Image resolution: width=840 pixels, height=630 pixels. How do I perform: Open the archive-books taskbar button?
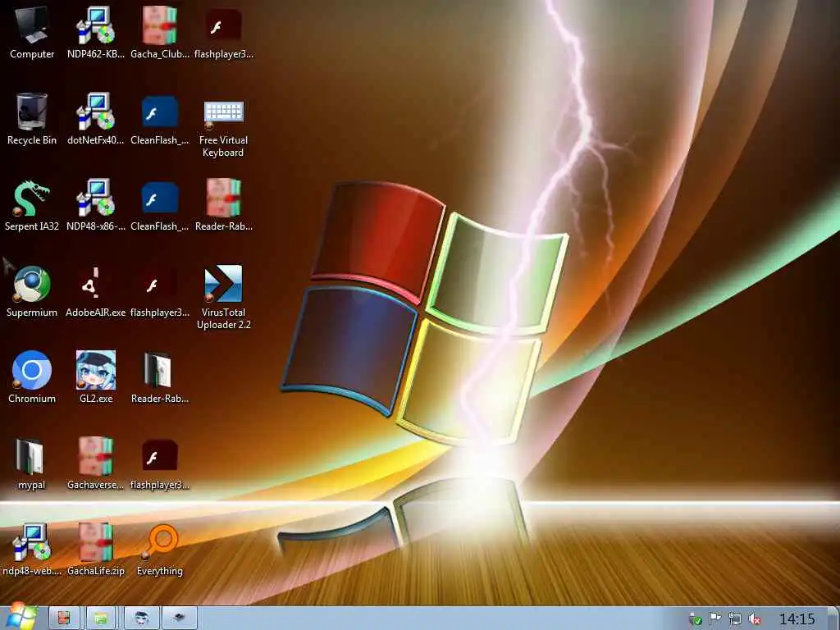64,619
